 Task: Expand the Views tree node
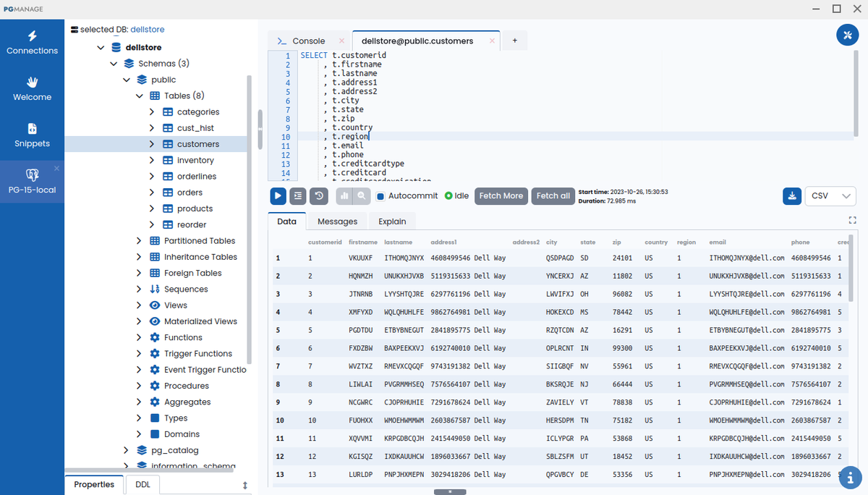[139, 305]
